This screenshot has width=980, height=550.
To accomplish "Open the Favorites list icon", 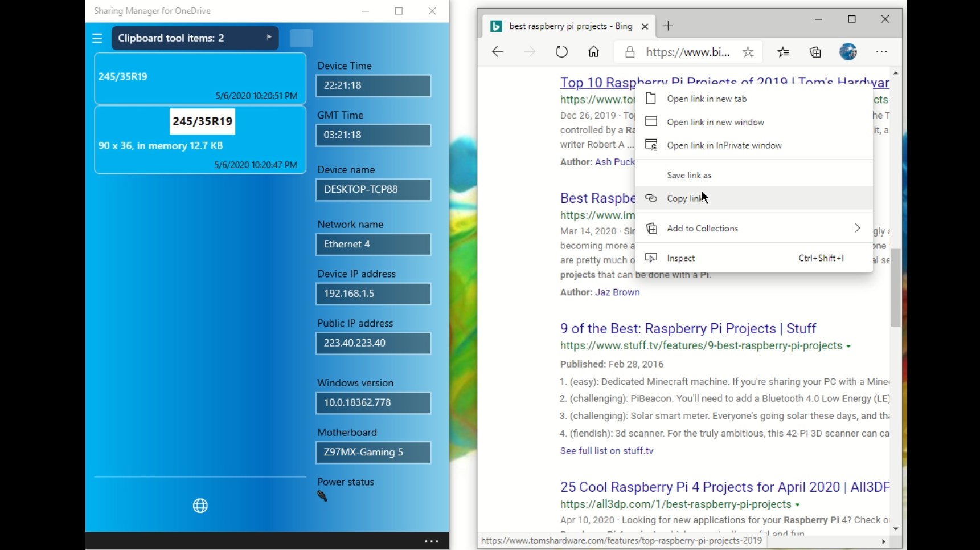I will (784, 52).
